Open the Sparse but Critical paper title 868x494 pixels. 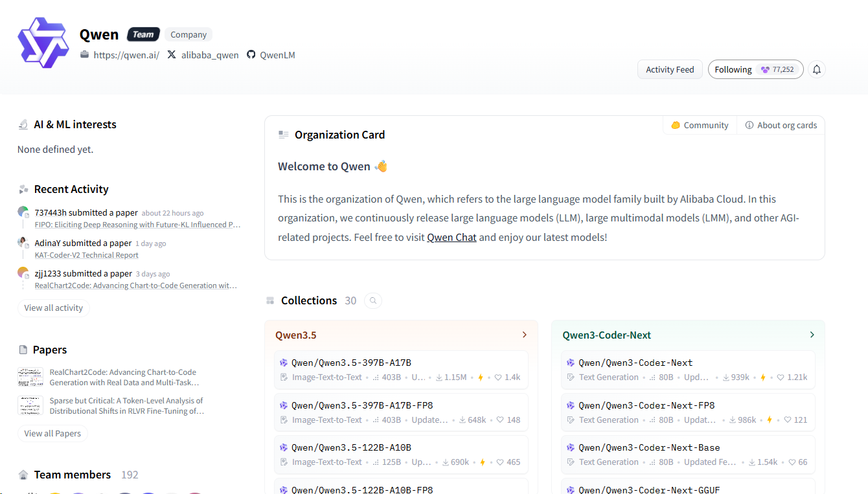127,406
